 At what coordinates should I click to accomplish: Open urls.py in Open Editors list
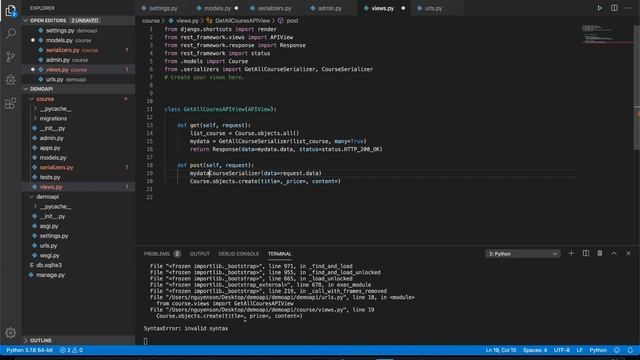(78, 80)
